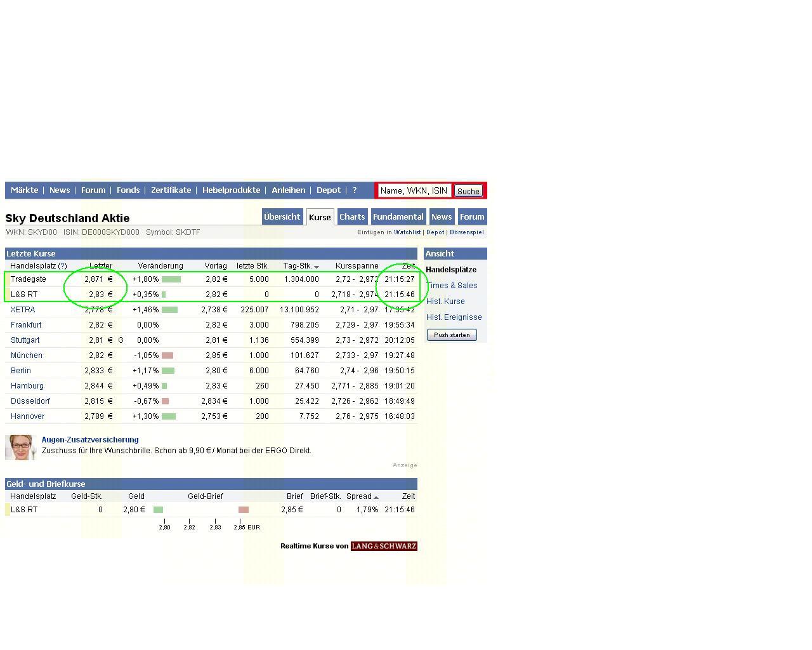Select the Handelsplätze view in the Ansicht panel

(451, 270)
